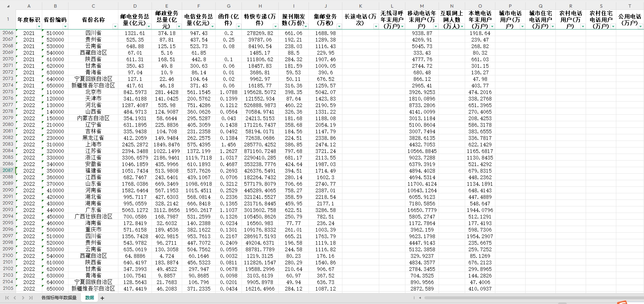
Task: Open filter dropdown for 年度标识 column
Action: pos(39,26)
